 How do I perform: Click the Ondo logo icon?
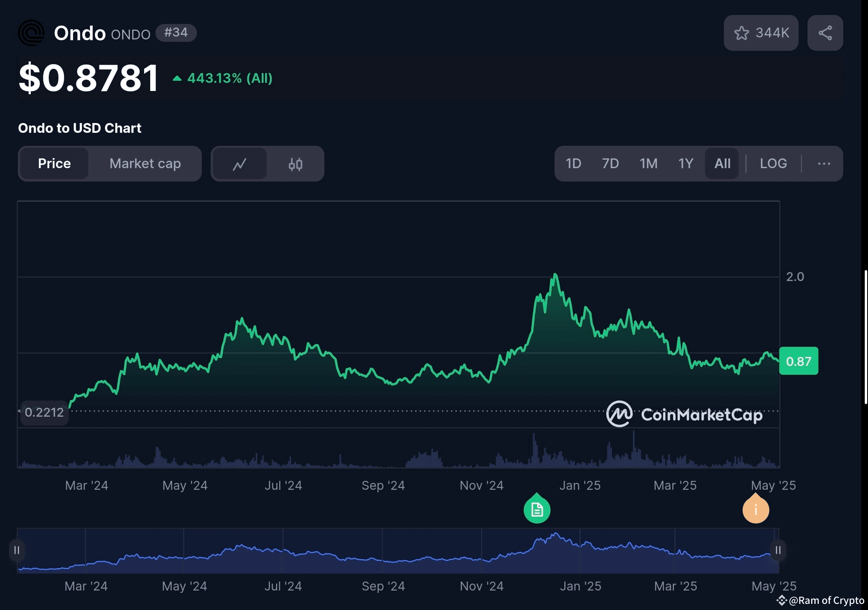point(31,33)
